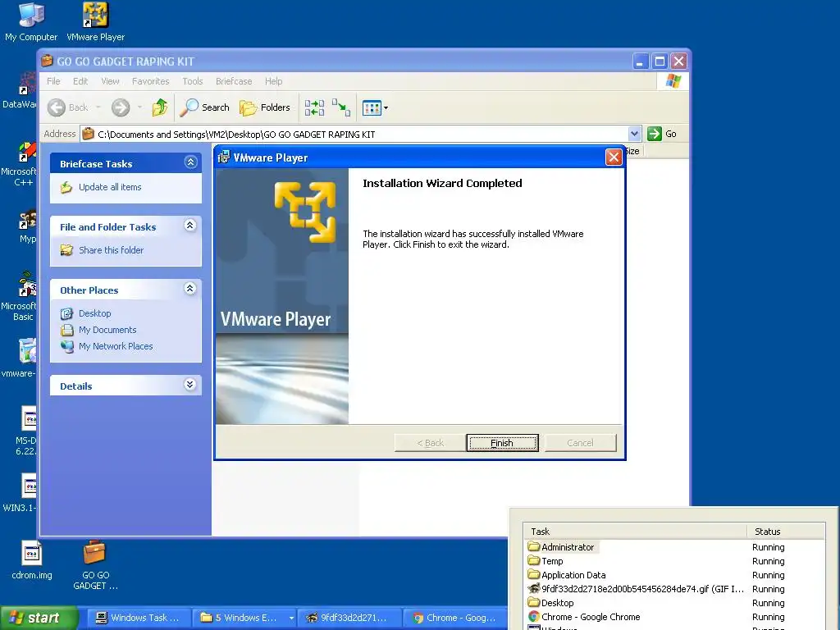Image resolution: width=840 pixels, height=630 pixels.
Task: Collapse the Briefcase Tasks panel
Action: [x=190, y=162]
